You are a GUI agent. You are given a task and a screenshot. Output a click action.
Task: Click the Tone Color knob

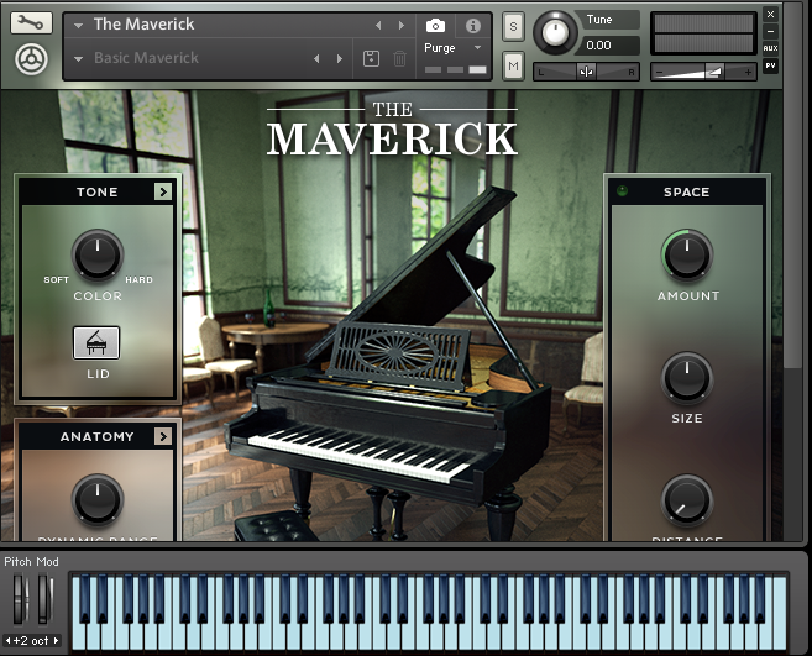tap(98, 255)
